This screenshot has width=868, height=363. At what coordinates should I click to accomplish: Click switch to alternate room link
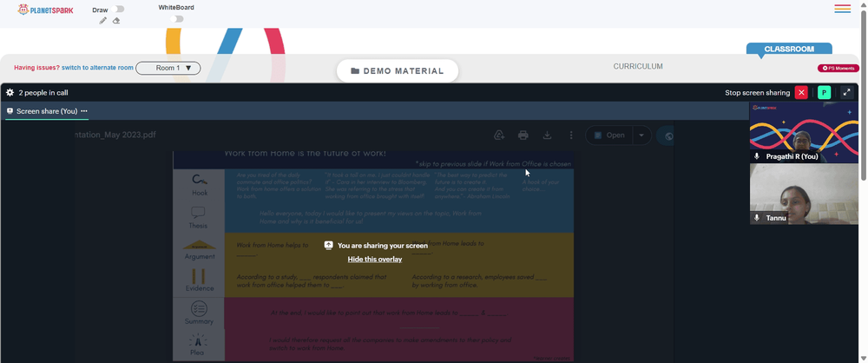pos(97,68)
